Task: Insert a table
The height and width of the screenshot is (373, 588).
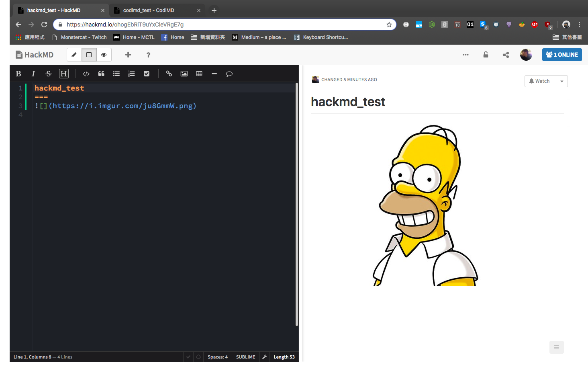Action: [199, 74]
